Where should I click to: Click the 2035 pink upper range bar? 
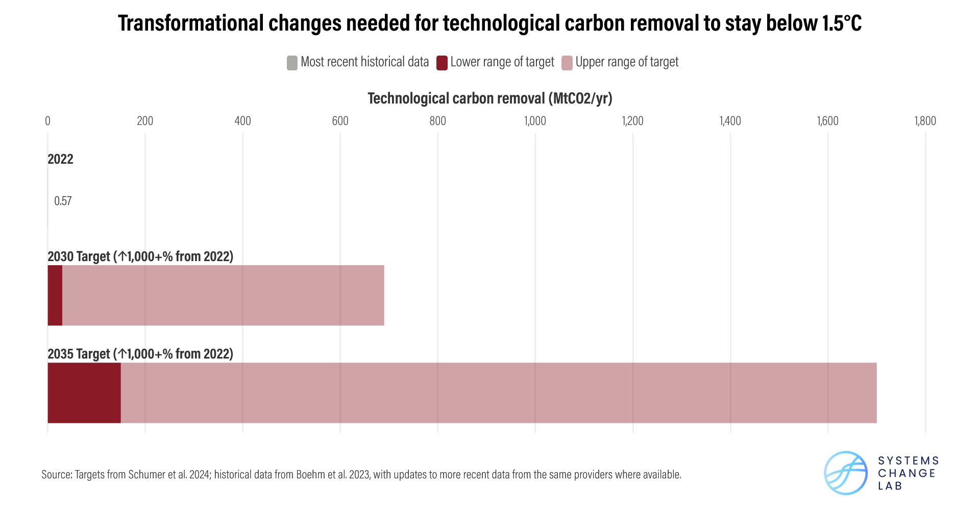(x=498, y=393)
